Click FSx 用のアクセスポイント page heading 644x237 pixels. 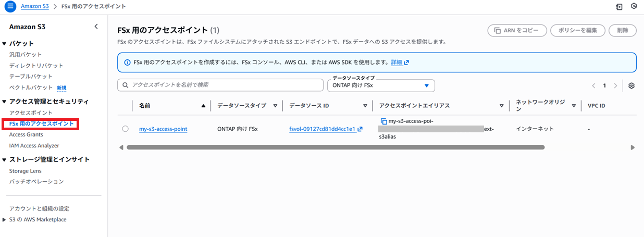coord(163,30)
